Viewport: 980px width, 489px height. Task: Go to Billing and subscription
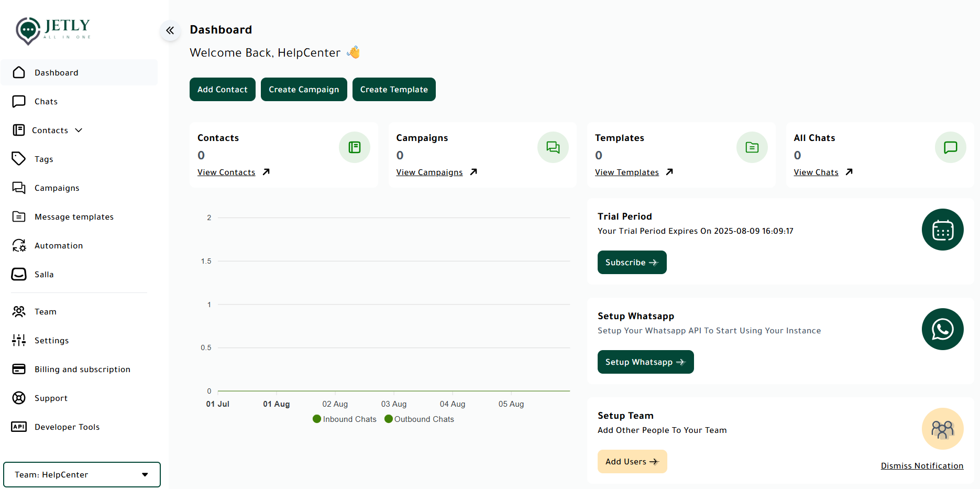tap(82, 370)
